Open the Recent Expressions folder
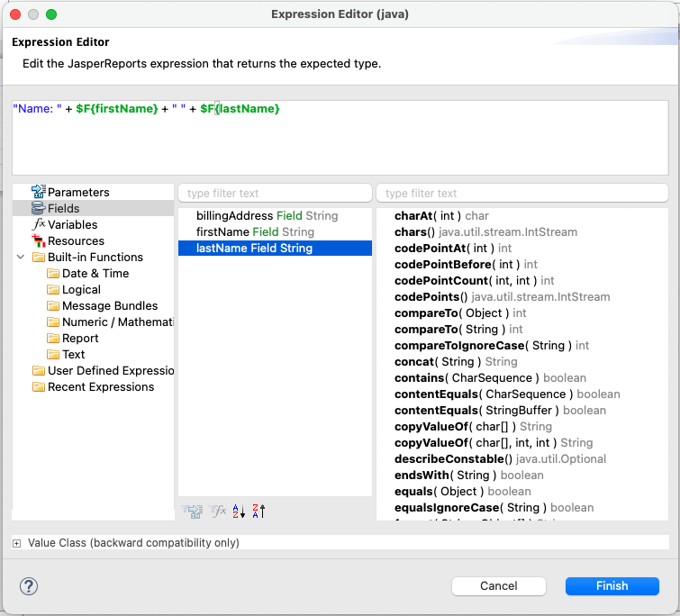 pos(100,387)
